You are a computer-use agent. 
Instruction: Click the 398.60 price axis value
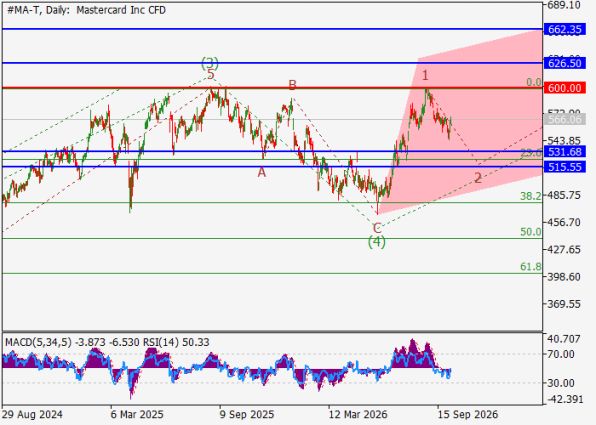point(564,277)
